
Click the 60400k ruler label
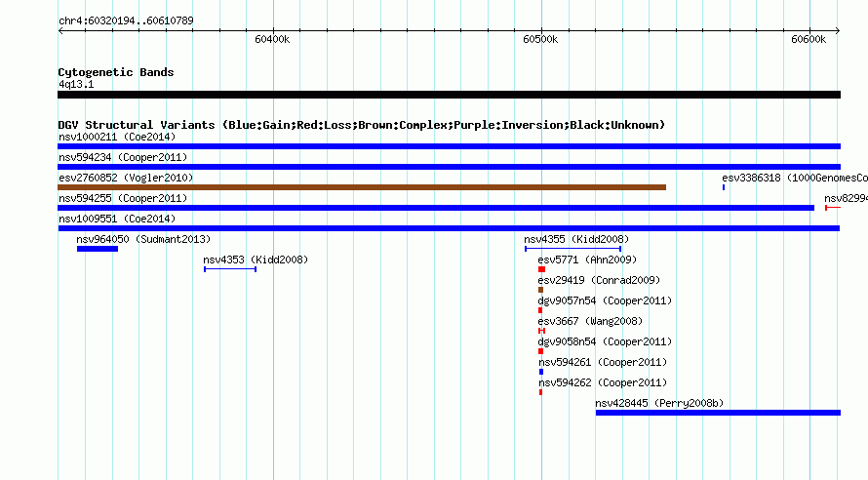[x=272, y=39]
